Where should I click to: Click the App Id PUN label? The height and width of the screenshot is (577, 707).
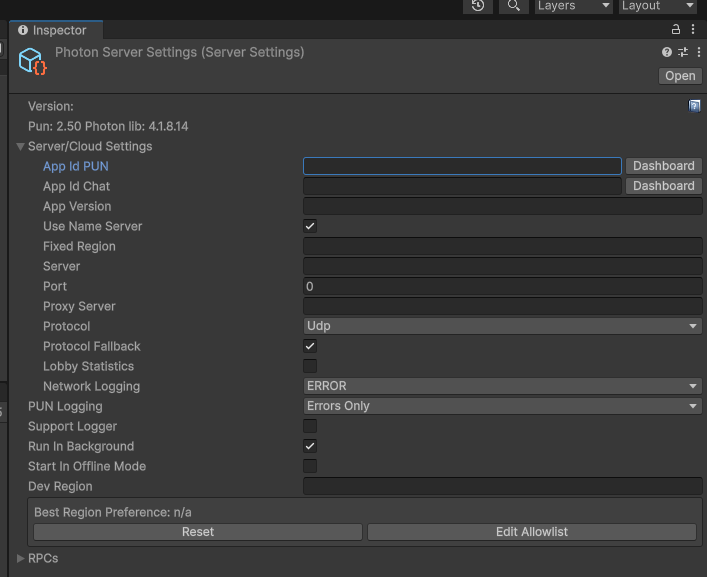point(76,166)
